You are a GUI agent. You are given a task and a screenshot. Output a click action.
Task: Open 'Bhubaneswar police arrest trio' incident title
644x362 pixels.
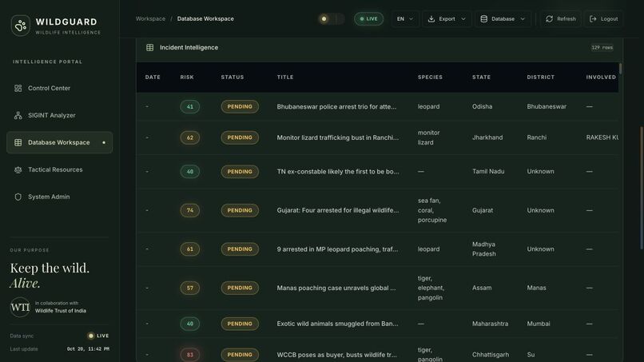click(x=336, y=106)
